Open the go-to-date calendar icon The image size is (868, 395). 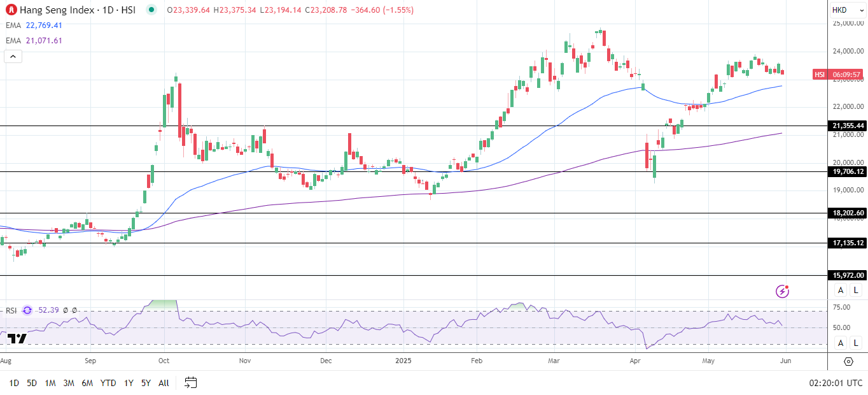pos(190,383)
